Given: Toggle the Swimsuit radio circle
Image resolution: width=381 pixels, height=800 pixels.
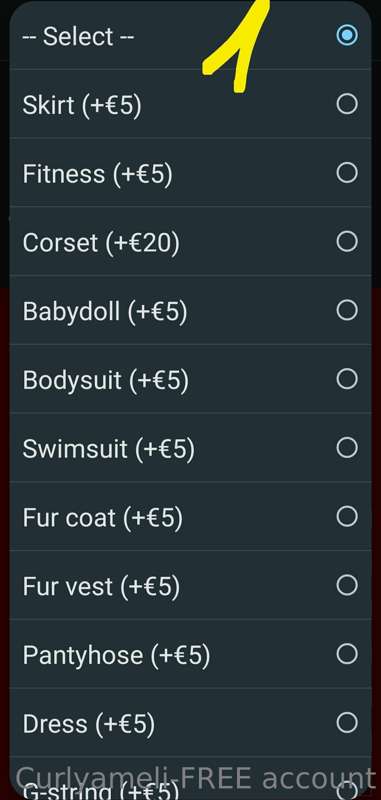Looking at the screenshot, I should [347, 447].
